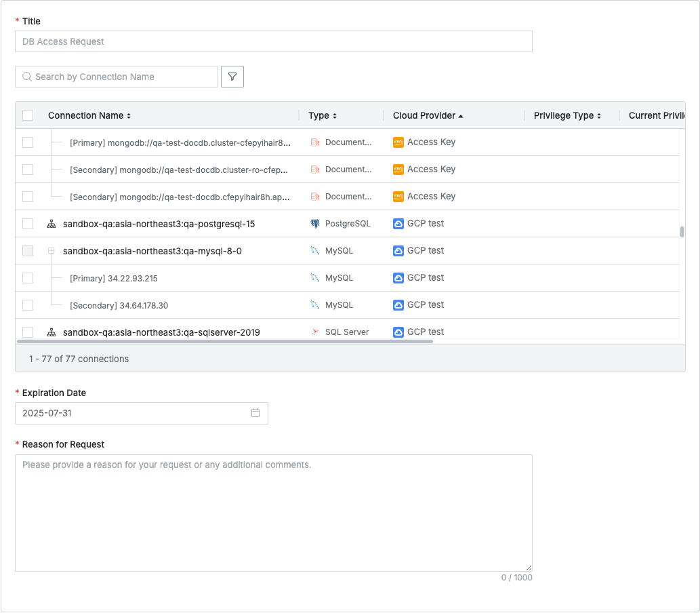Toggle the select-all checkbox in table header
This screenshot has height=613, width=700.
tap(28, 115)
